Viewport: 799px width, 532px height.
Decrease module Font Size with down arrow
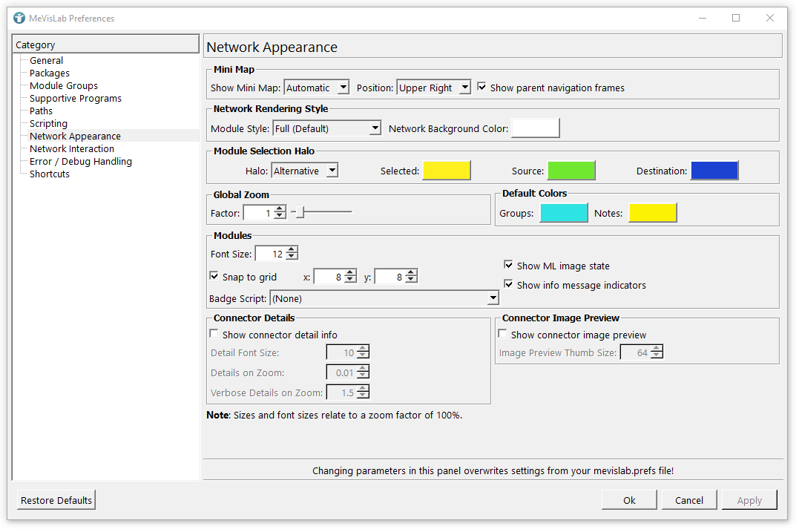point(292,257)
